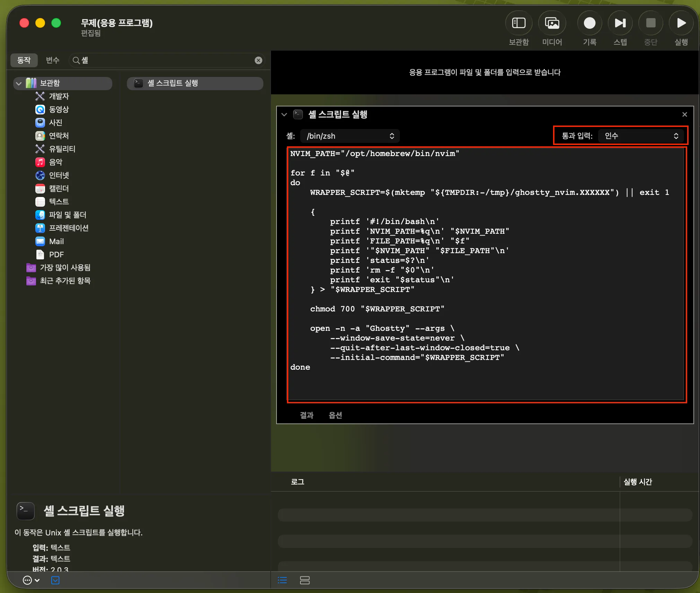Show the 결과 results section

pos(307,415)
